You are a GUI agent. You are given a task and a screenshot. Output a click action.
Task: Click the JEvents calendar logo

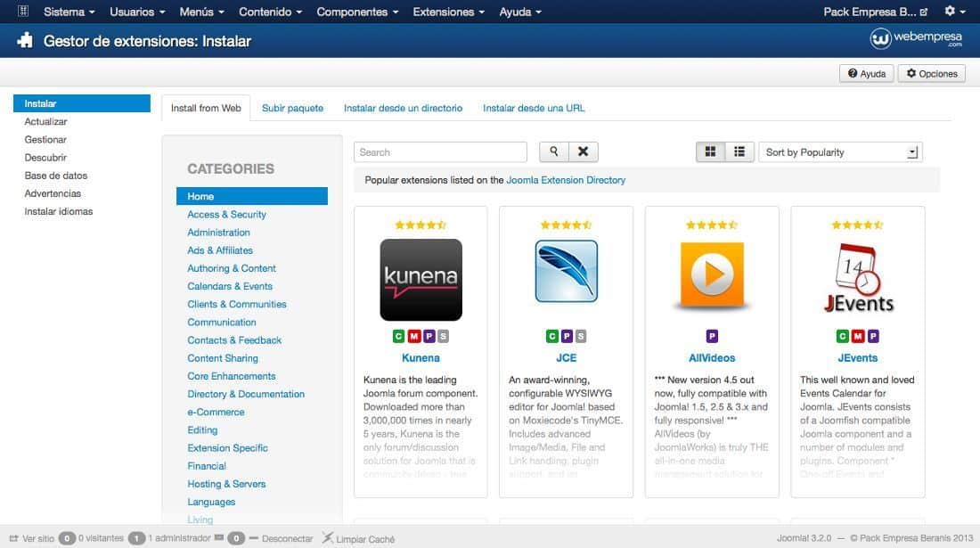coord(857,278)
